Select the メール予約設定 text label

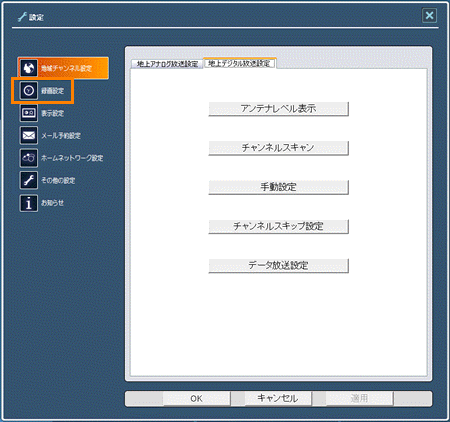[61, 136]
